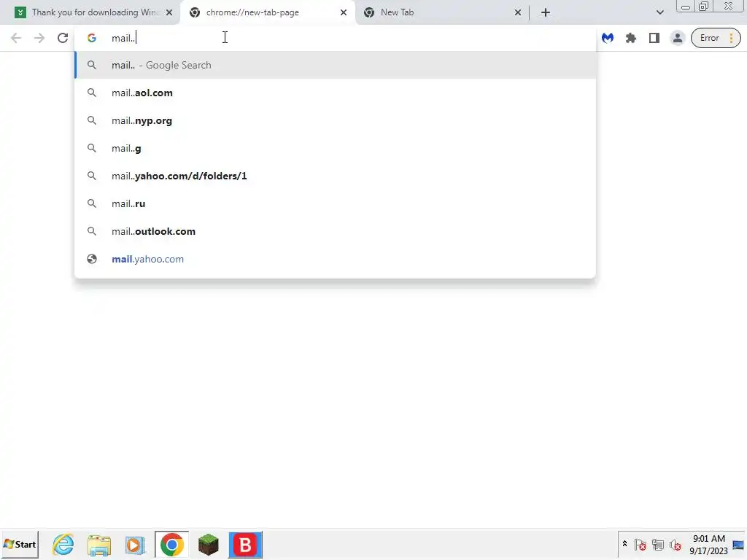Open the red B application in taskbar
The width and height of the screenshot is (747, 560).
[x=245, y=544]
